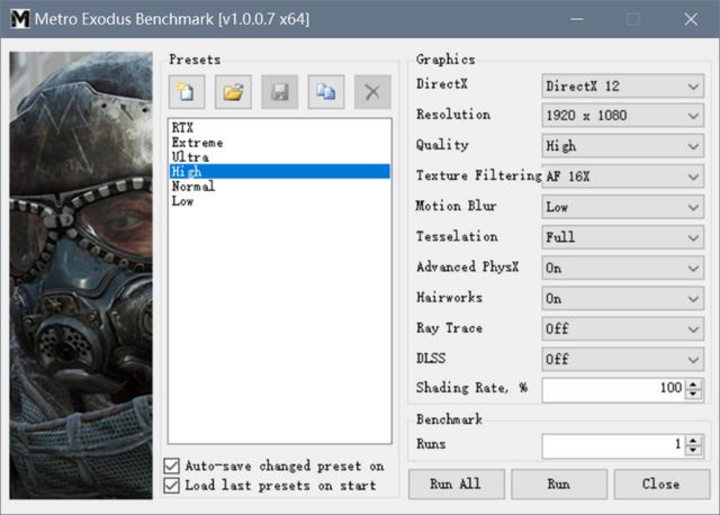Click the Close button
Screen dimensions: 720x515
[x=661, y=484]
